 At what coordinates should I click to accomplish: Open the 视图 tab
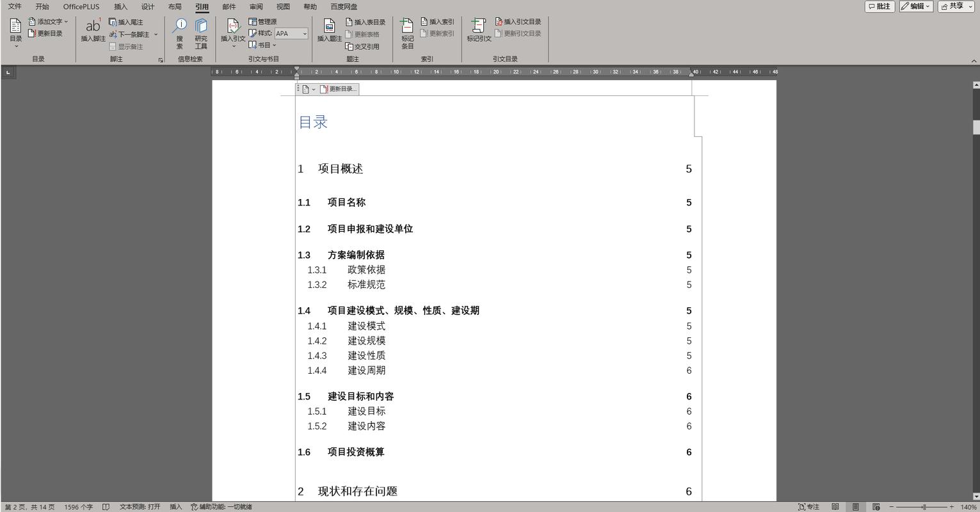283,6
